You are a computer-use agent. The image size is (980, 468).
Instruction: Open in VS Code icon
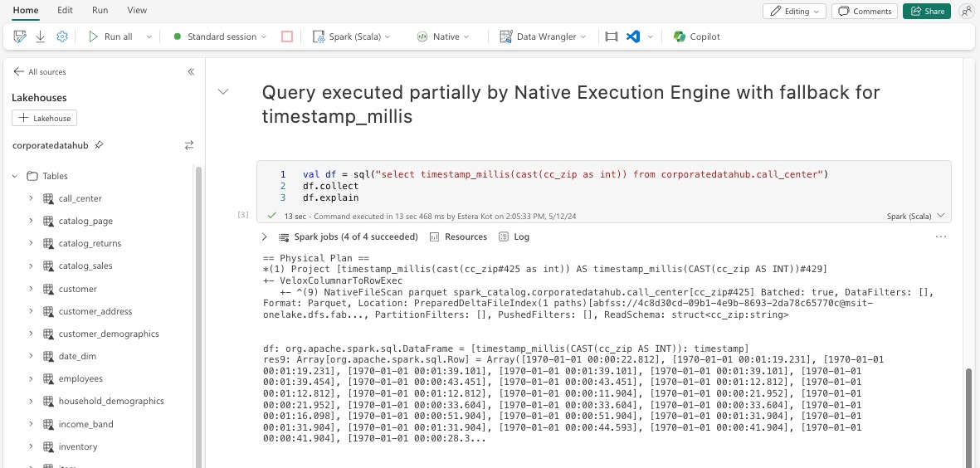[633, 37]
